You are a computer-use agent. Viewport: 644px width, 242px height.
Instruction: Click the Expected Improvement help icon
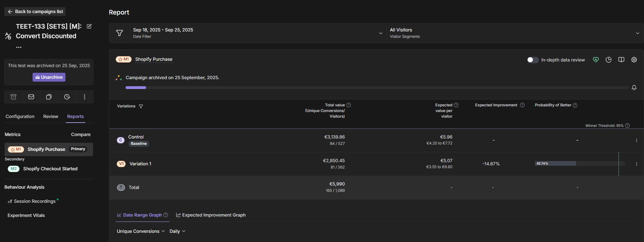(x=522, y=105)
